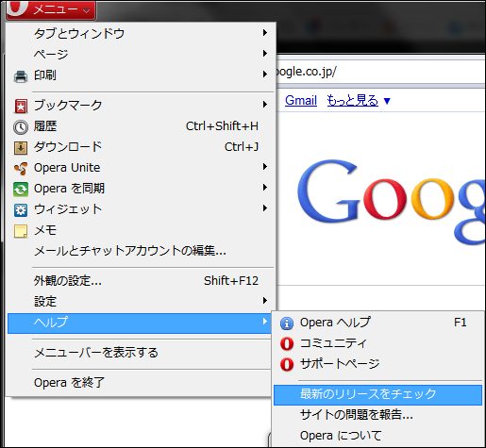This screenshot has height=448, width=486.
Task: Click the Gmail link on the page
Action: (301, 101)
